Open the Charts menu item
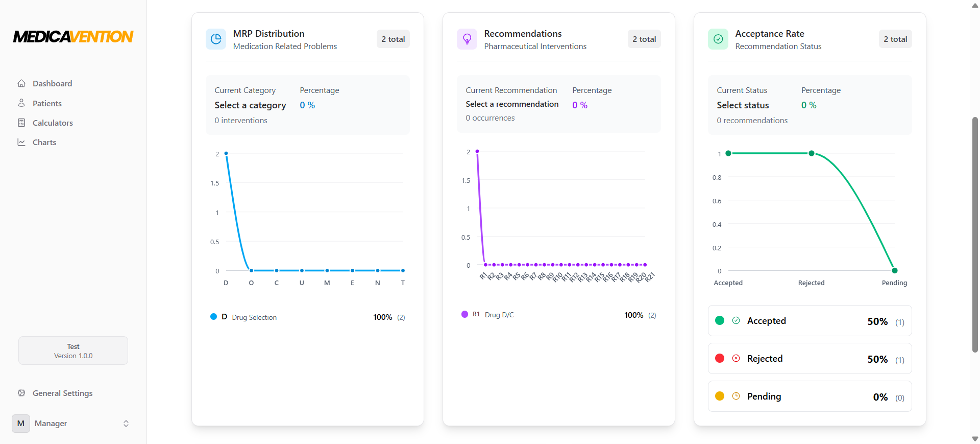This screenshot has height=444, width=980. coord(44,142)
